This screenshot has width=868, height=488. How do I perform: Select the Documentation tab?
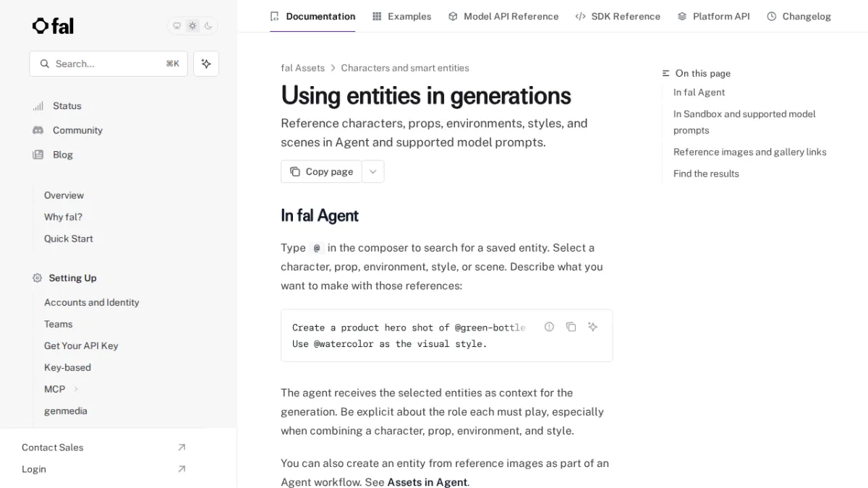point(312,16)
